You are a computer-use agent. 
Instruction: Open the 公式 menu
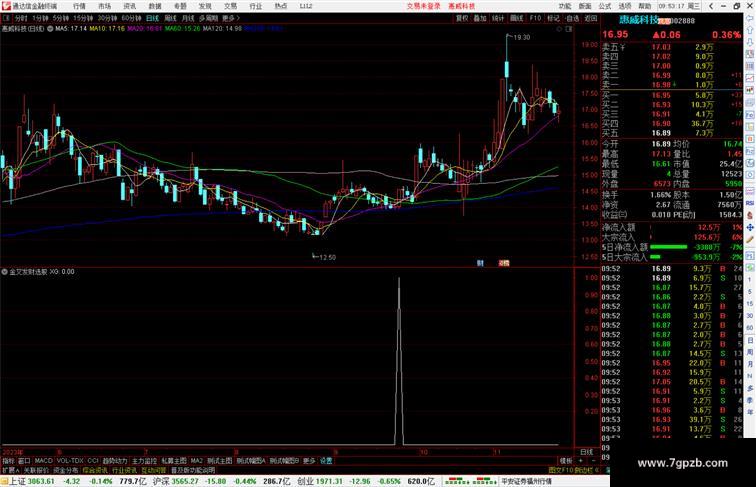[605, 6]
